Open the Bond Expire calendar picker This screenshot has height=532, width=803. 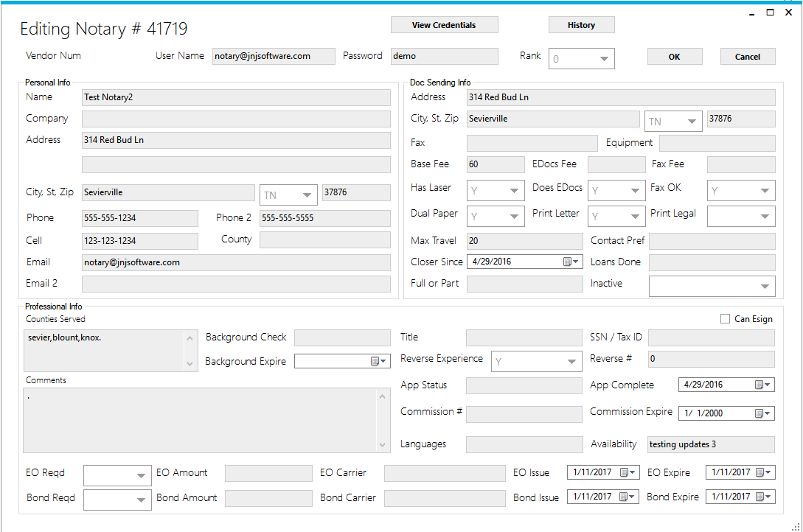[763, 497]
